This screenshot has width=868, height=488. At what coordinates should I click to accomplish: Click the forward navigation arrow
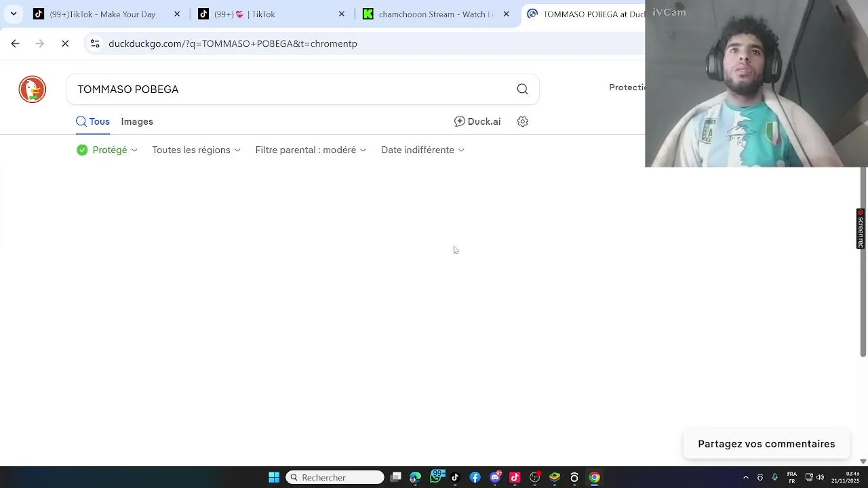tap(40, 43)
